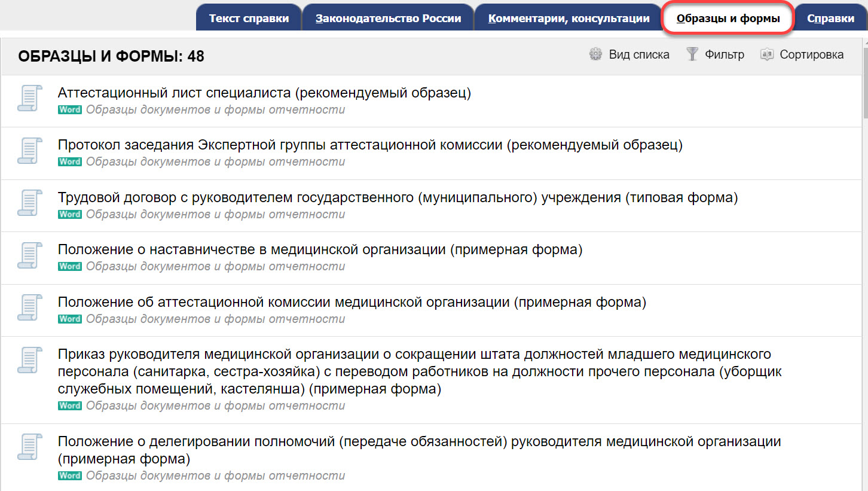Click the document icon beside Положение о наставничестве

coord(29,255)
